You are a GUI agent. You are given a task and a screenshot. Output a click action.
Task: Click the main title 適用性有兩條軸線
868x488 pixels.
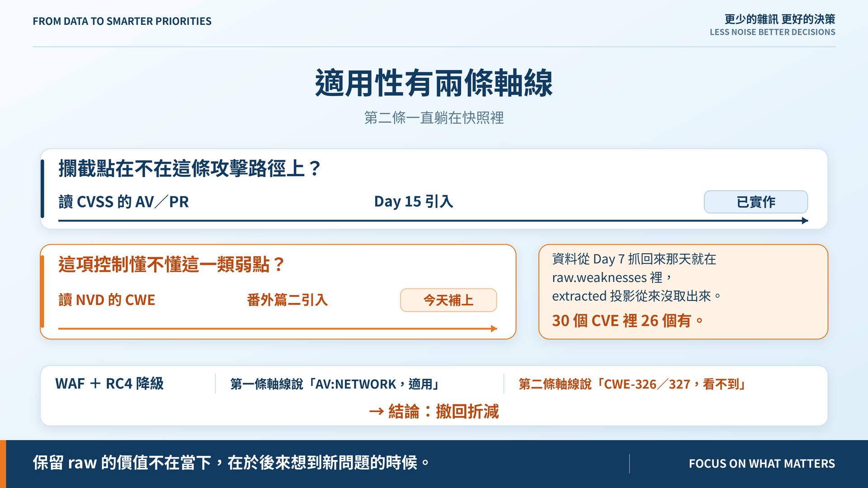point(434,83)
